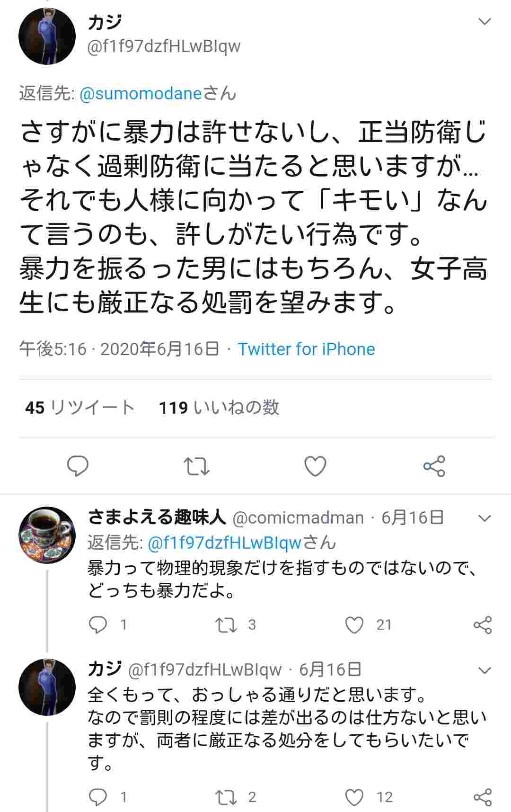Open the @sumomodane profile link

coord(141,94)
